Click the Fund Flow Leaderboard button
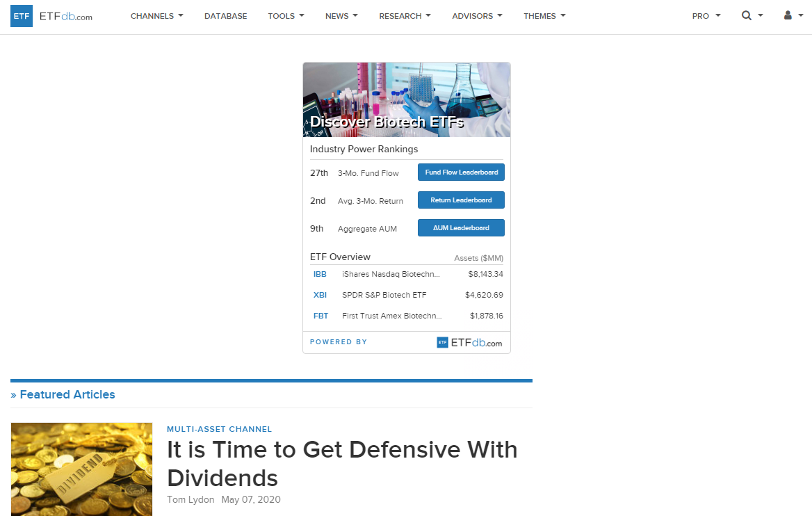The width and height of the screenshot is (812, 516). (461, 172)
